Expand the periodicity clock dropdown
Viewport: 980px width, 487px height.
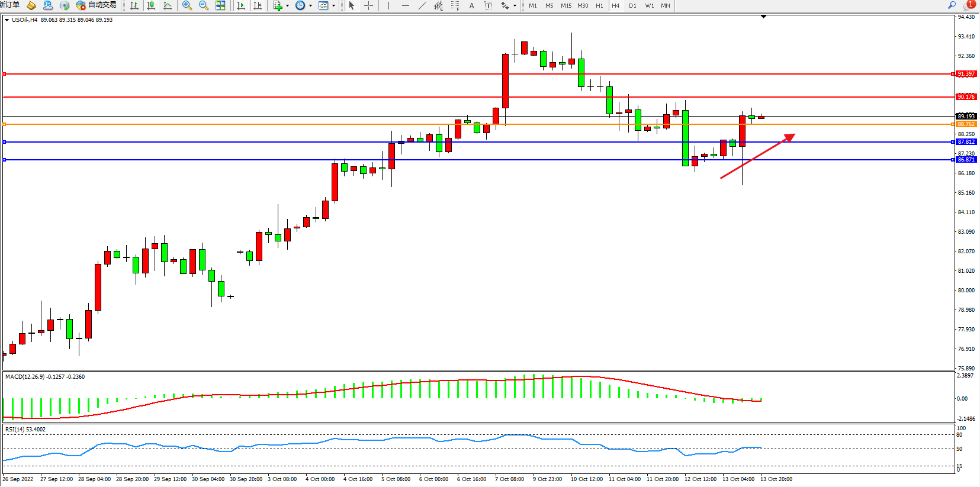[x=310, y=6]
